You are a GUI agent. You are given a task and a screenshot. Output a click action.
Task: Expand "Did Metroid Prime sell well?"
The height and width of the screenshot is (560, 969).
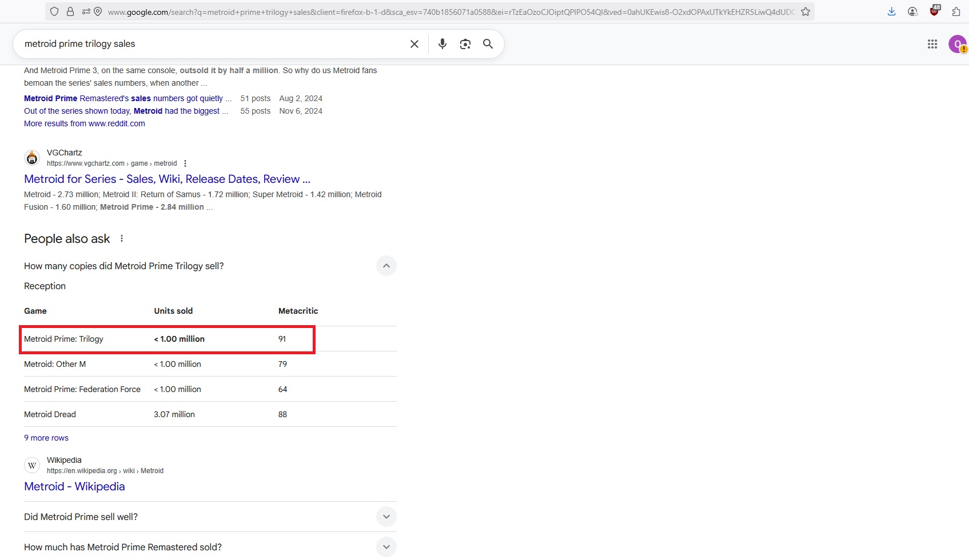(x=386, y=517)
